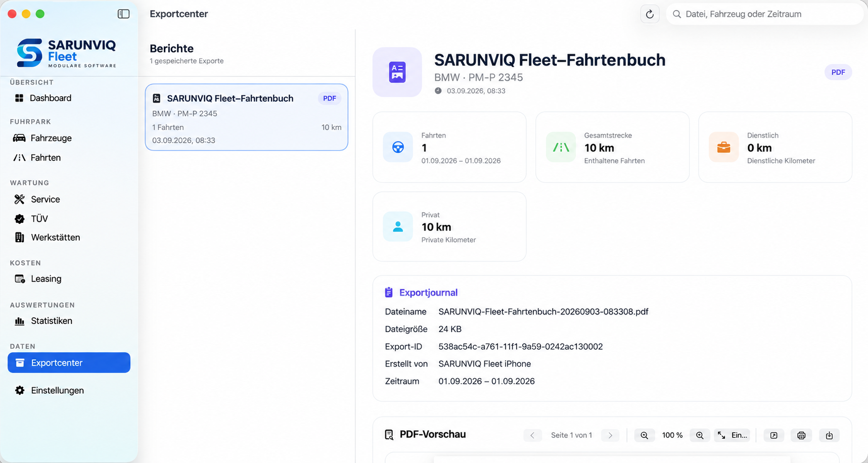Click the Gesamtstrecke 10 km value
Viewport: 868px width, 463px height.
click(599, 148)
